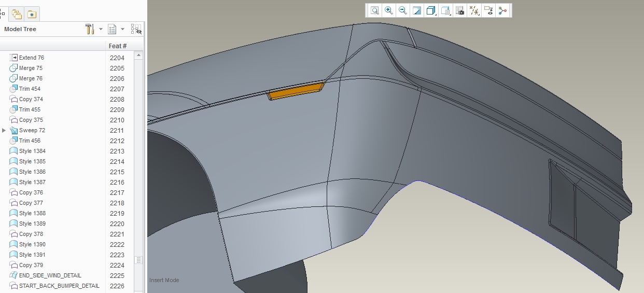
Task: Select the Copy 376 feature
Action: 31,192
